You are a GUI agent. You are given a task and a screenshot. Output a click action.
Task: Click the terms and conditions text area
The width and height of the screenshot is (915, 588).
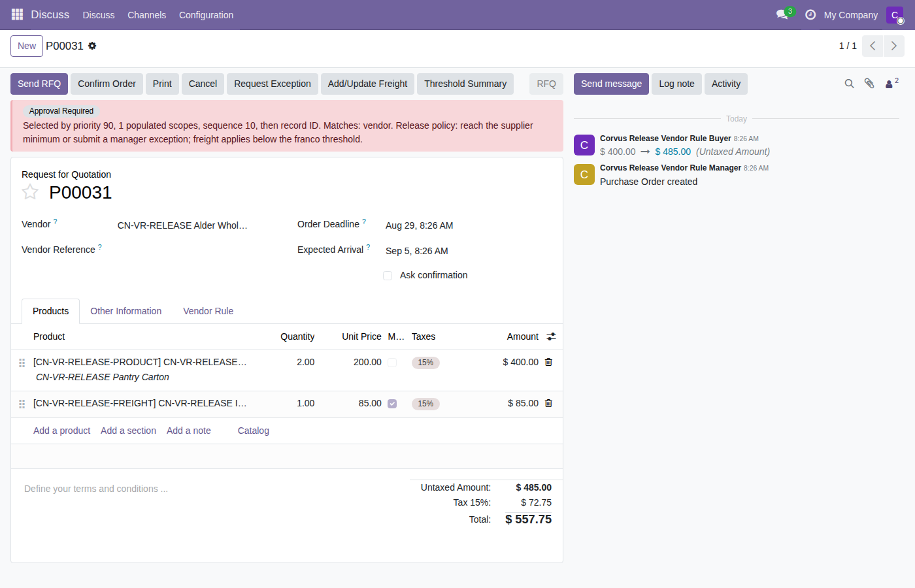tap(209, 489)
